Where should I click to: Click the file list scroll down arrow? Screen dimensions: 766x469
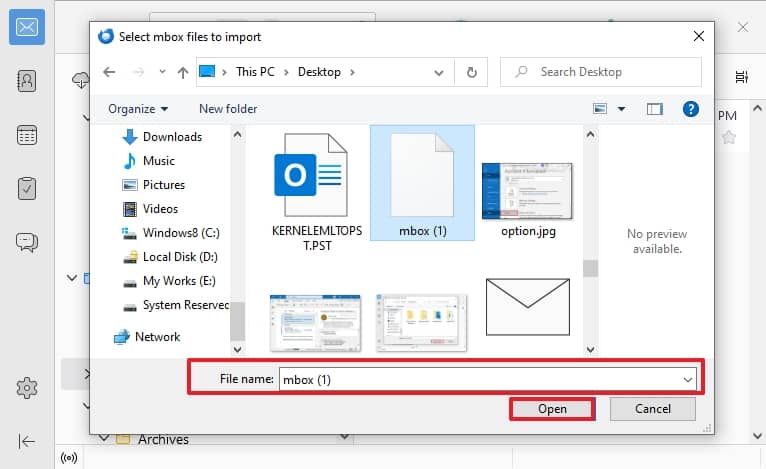click(x=591, y=349)
